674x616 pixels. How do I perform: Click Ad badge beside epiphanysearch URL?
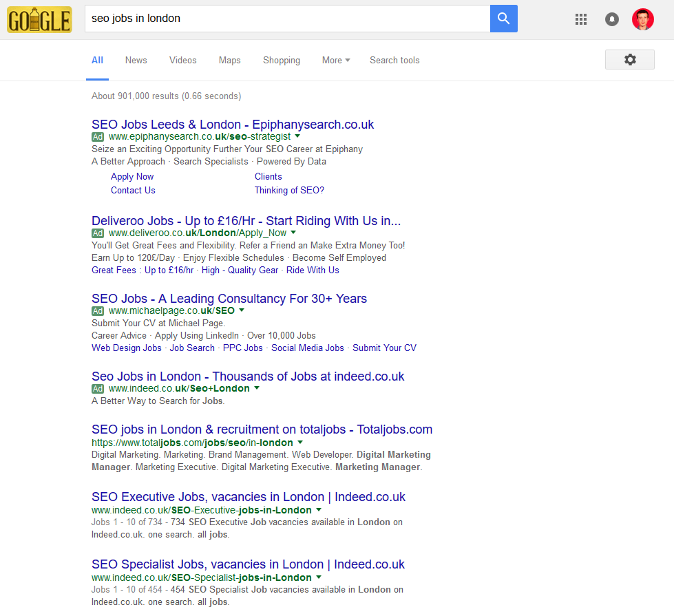point(98,137)
